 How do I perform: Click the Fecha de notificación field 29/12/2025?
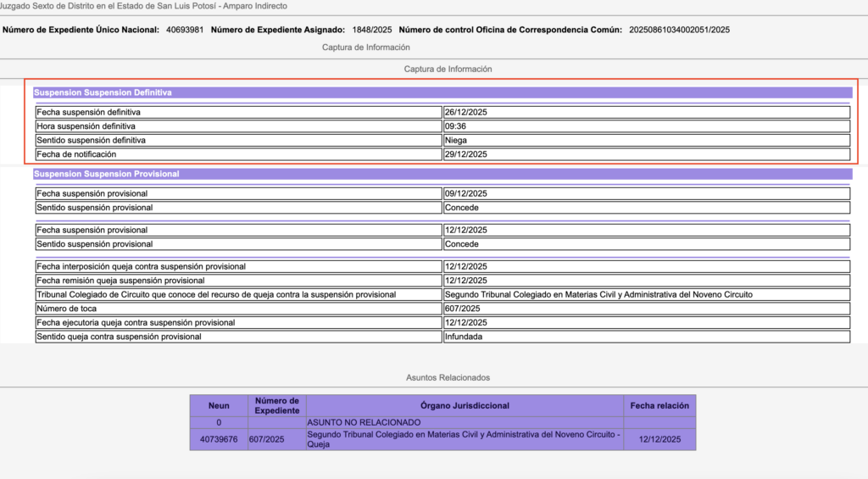645,154
